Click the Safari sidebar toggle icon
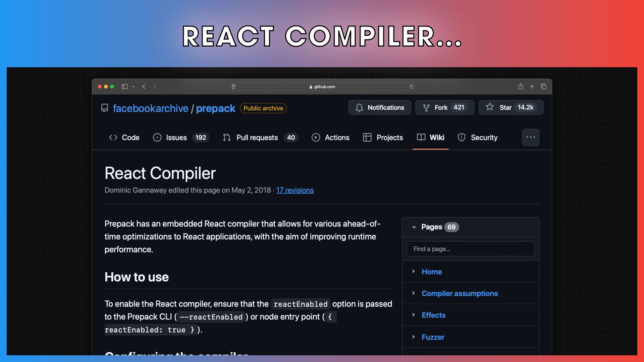644x362 pixels. [x=125, y=86]
